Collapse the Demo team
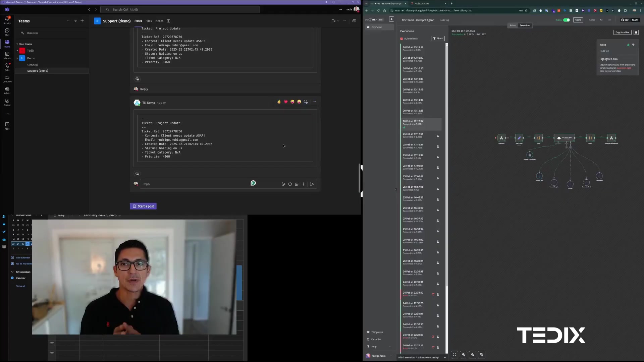Viewport: 644px width, 362px height. tap(17, 58)
